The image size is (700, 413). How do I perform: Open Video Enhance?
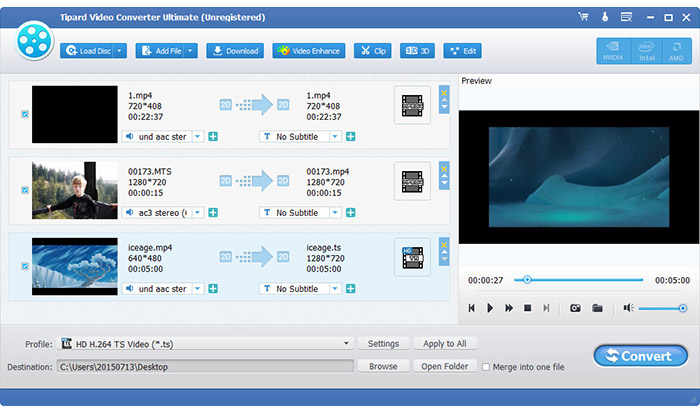click(308, 51)
